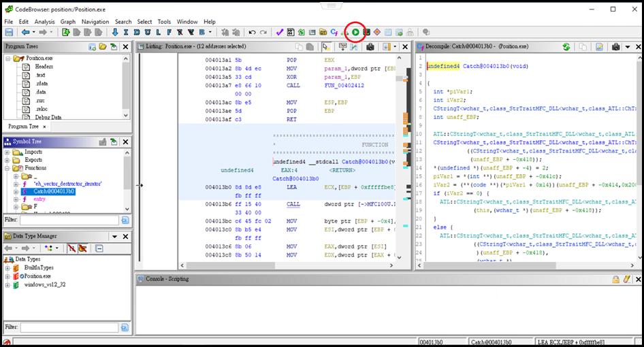Click collapse-all icon in Data Type Manager
This screenshot has height=347, width=644.
click(99, 248)
